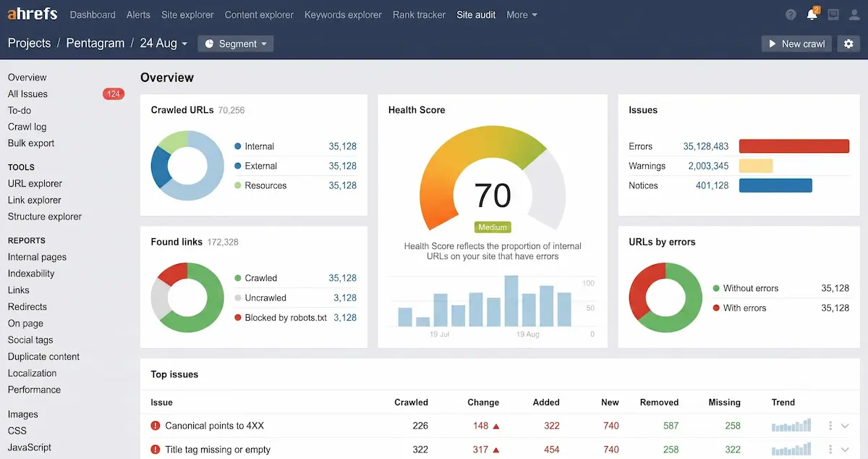The image size is (868, 459).
Task: Open Site explorer in top navigation
Action: 187,14
